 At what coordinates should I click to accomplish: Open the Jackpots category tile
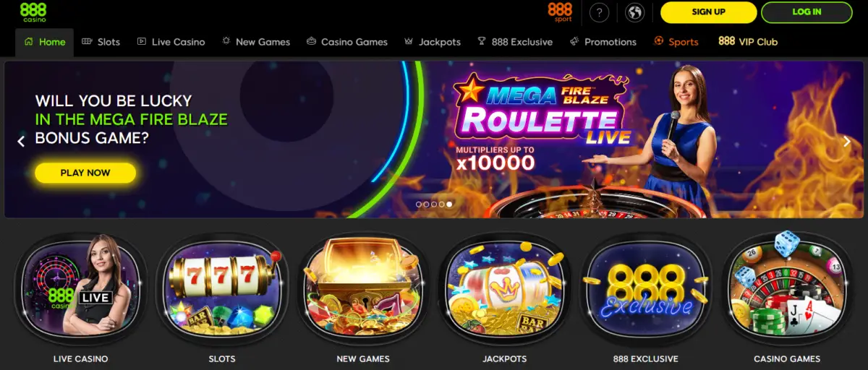click(504, 290)
